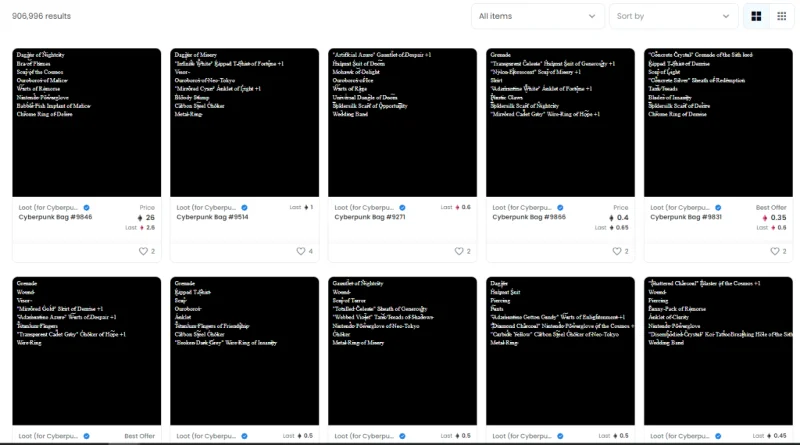The image size is (800, 445).
Task: Click verified badge on Cyberpunk Bag #9831 card
Action: pos(718,208)
